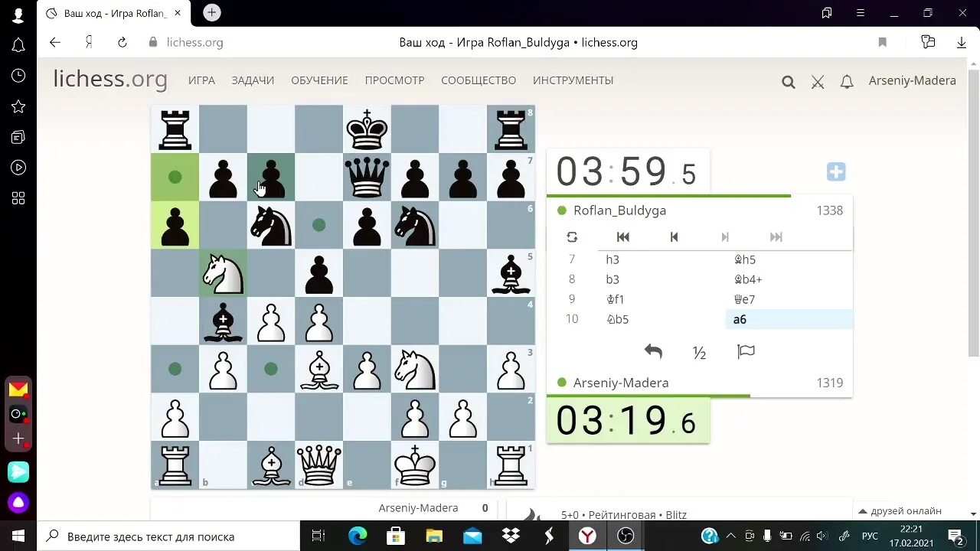Open Alice assistant purple icon
The image size is (980, 551).
point(18,503)
